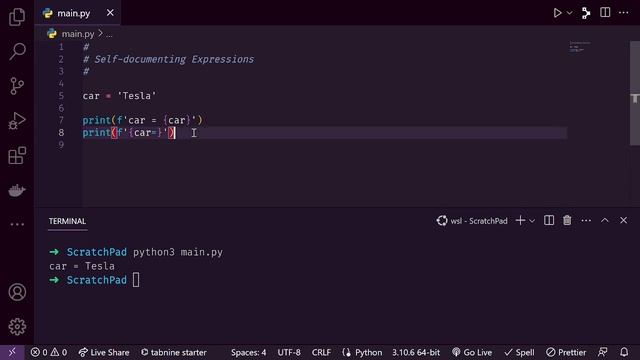Click line number 7 in the gutter

pos(61,120)
